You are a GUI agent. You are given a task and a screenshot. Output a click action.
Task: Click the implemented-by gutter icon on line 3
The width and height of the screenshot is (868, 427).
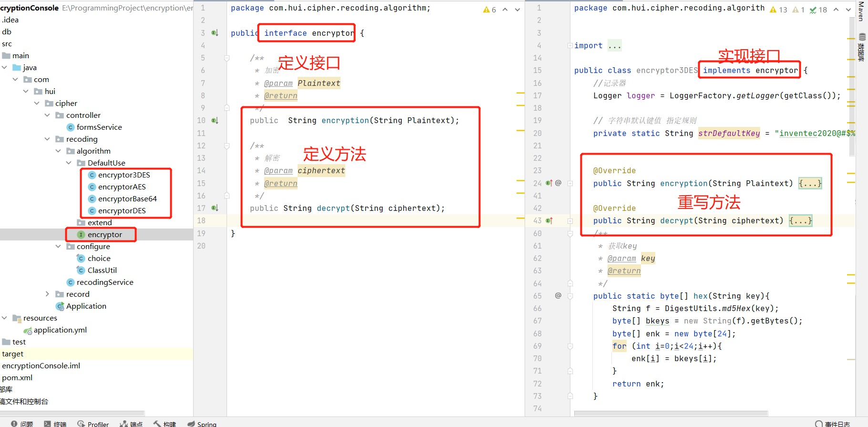pos(215,33)
